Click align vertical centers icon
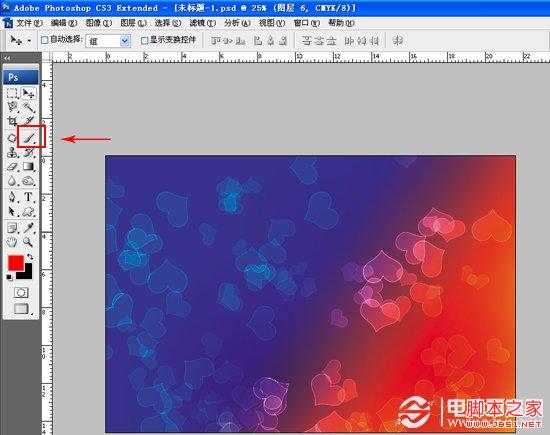Viewport: 550px width, 435px height. [228, 41]
